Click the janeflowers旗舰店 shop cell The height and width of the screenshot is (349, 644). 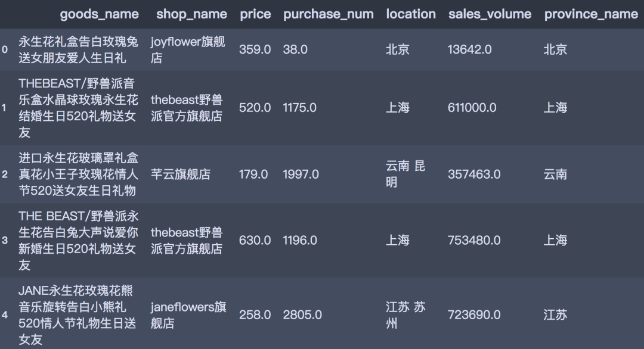(188, 315)
